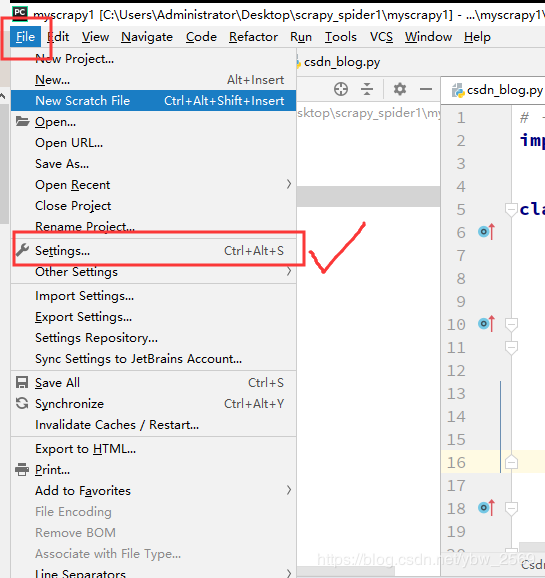Screen dimensions: 545x578
Task: Open the Tools menu
Action: (x=340, y=36)
